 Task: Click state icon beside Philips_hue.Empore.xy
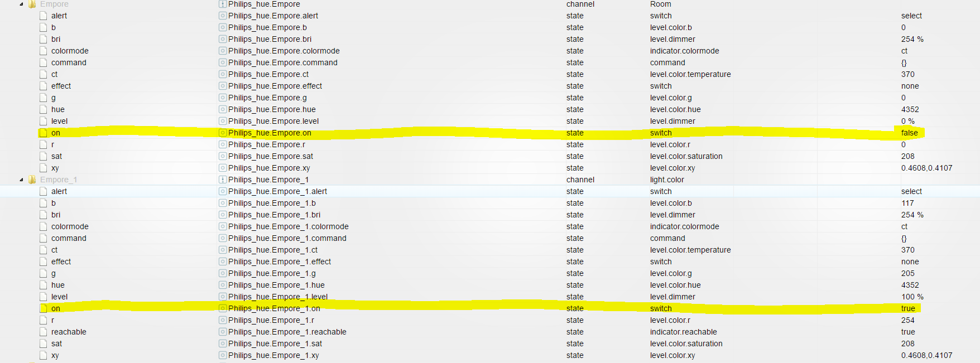click(223, 168)
